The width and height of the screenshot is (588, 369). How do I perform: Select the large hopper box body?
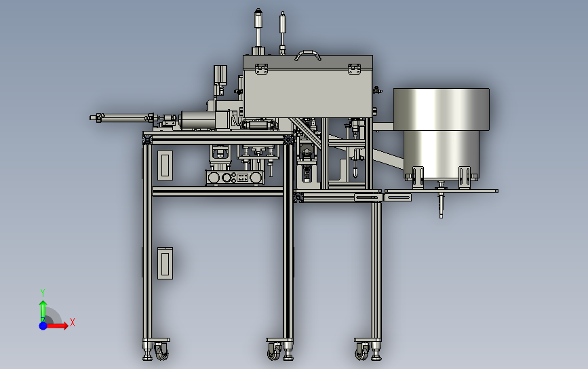click(308, 94)
